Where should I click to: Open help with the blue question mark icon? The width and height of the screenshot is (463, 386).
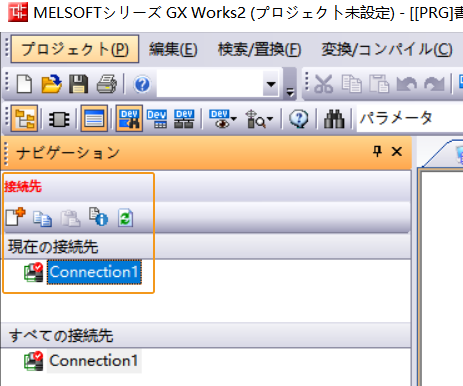[142, 84]
